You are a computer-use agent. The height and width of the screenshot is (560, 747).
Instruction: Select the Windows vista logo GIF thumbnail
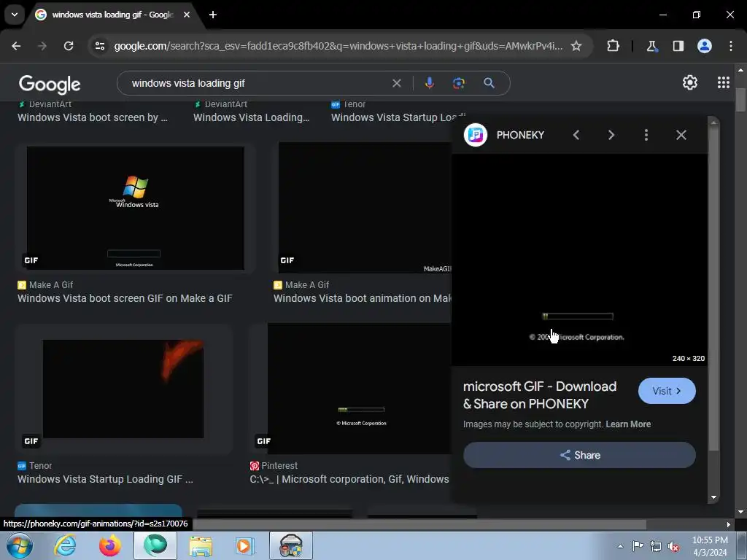coord(135,208)
